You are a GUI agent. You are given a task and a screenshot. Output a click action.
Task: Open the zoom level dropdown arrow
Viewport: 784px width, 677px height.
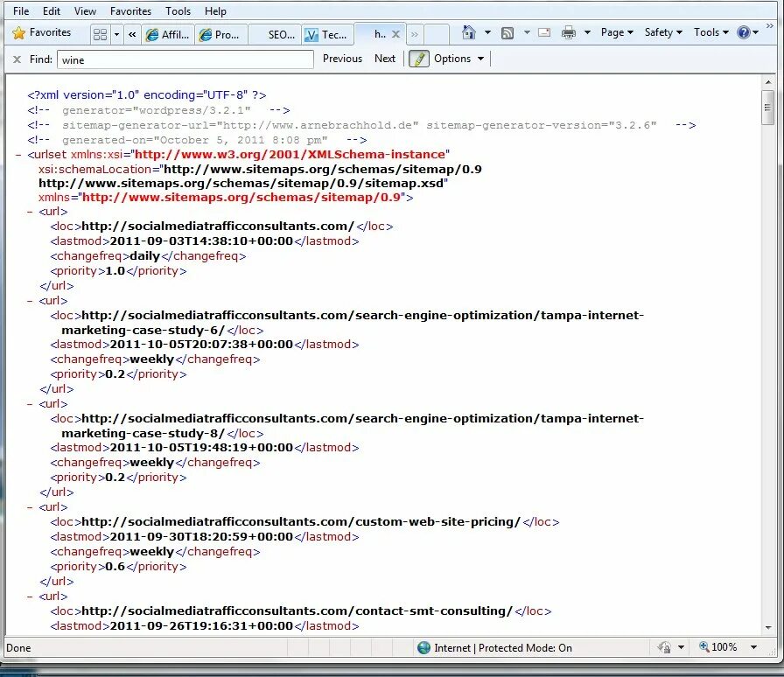(x=753, y=647)
